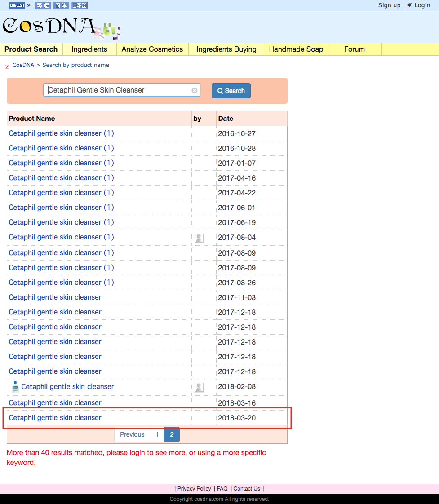Open the Privacy Policy footer link
The width and height of the screenshot is (439, 504).
click(194, 489)
